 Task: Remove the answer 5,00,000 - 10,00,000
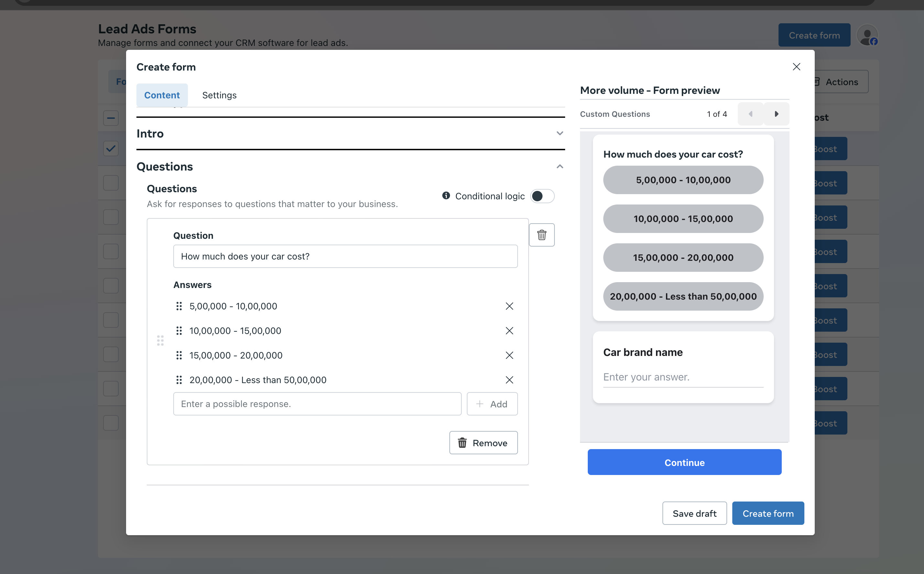[509, 306]
